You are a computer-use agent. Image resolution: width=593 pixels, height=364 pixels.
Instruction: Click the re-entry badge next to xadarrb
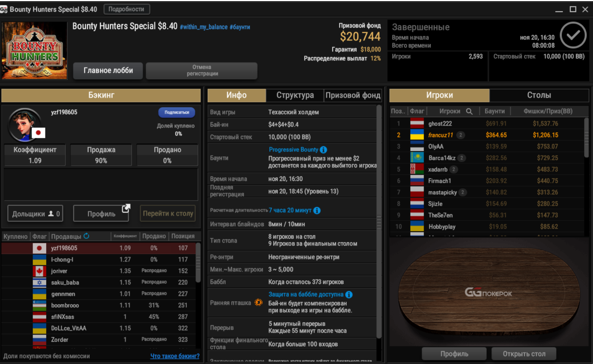coord(454,170)
